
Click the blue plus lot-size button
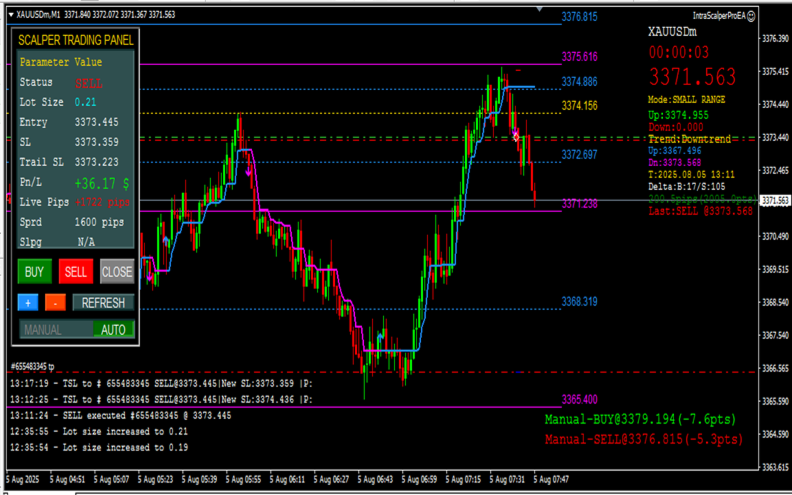point(28,303)
